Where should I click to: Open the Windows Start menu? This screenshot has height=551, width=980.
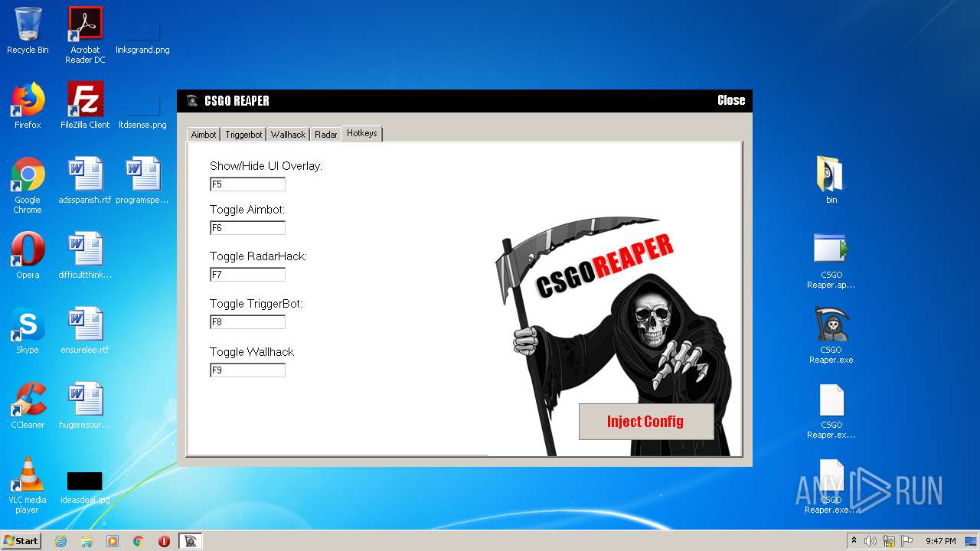tap(21, 540)
